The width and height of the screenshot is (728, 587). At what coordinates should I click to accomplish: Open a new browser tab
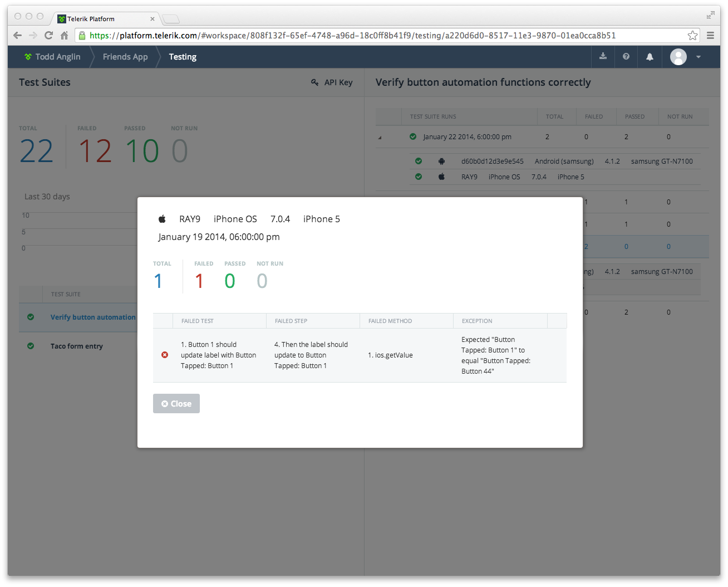tap(171, 19)
